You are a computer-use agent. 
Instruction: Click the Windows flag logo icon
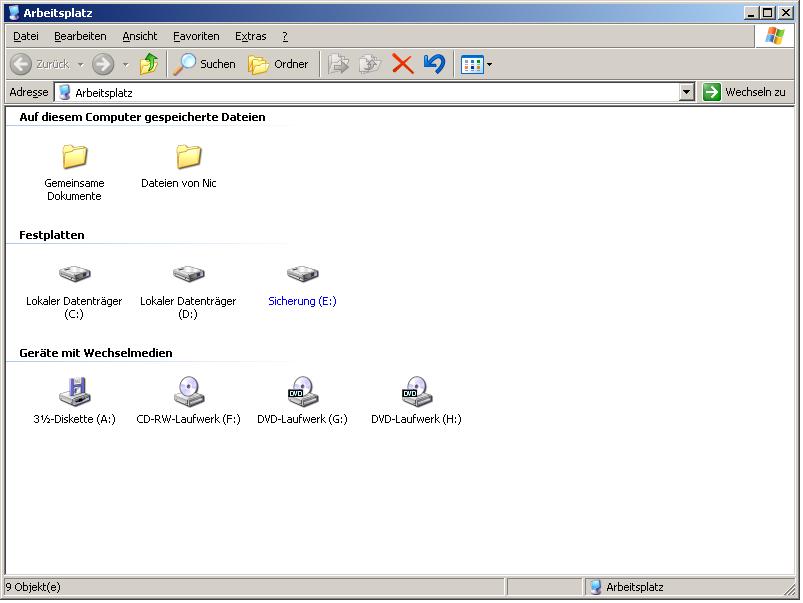click(x=774, y=36)
